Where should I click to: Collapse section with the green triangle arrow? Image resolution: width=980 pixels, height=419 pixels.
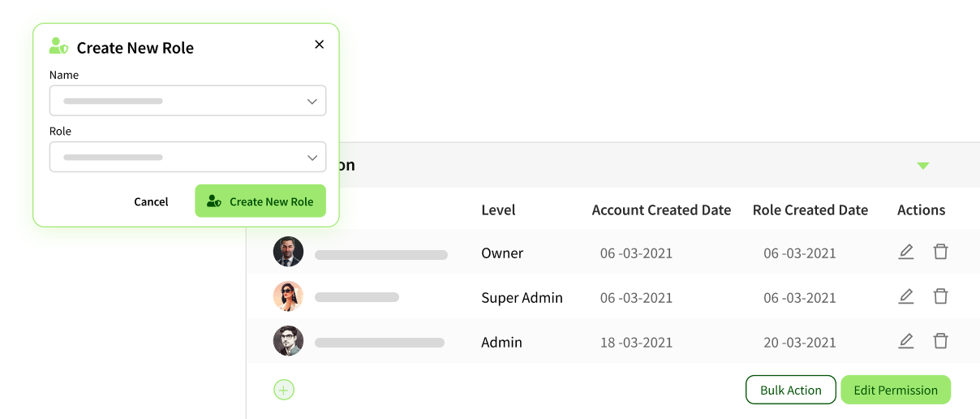(922, 166)
